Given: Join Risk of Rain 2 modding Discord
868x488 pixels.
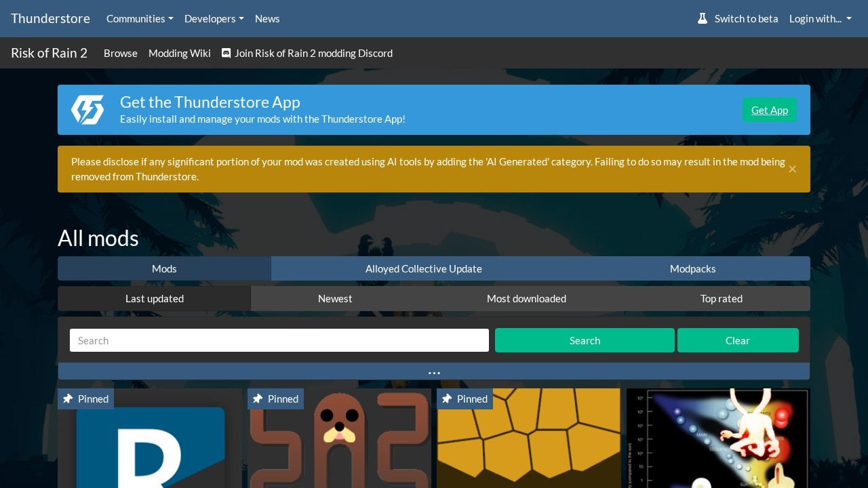Looking at the screenshot, I should coord(307,53).
